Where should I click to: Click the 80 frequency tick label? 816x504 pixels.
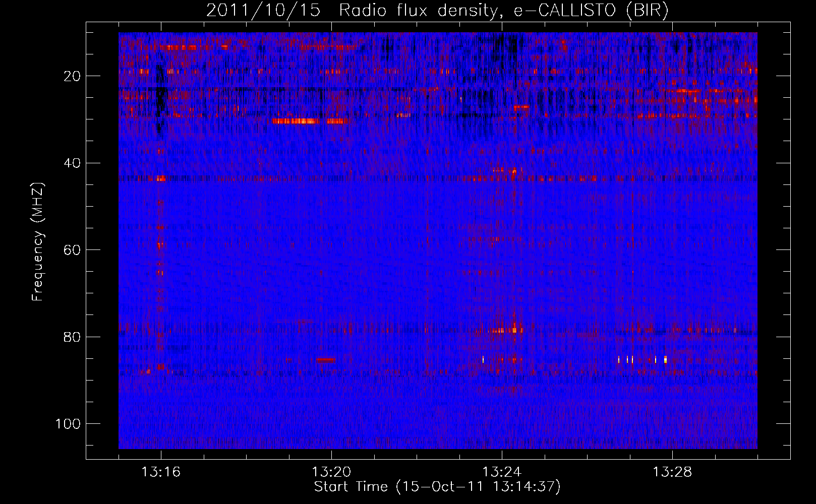point(72,337)
